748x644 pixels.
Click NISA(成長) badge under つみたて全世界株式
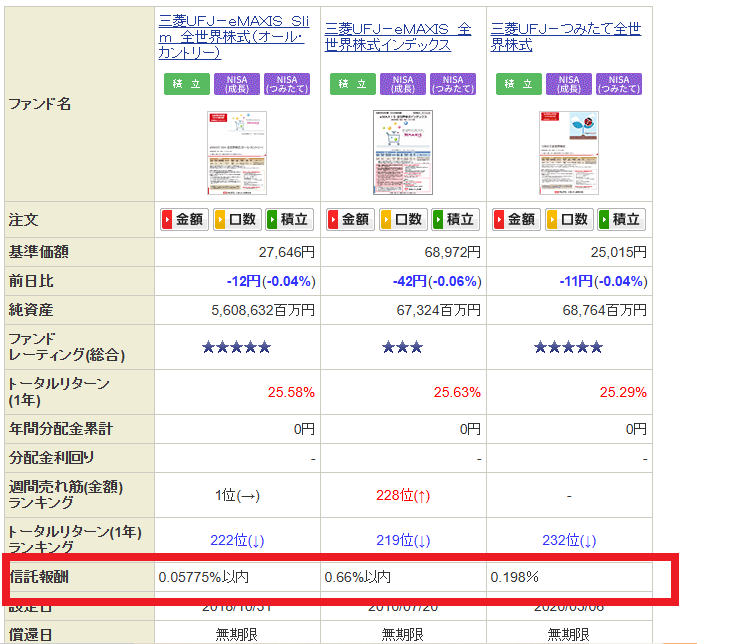pos(569,84)
